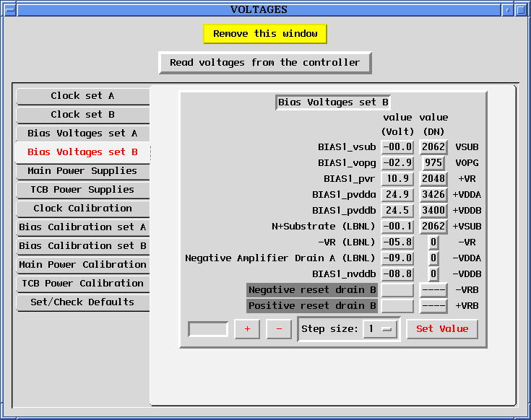Click Positive reset drain B volt field
531x420 pixels.
point(397,306)
